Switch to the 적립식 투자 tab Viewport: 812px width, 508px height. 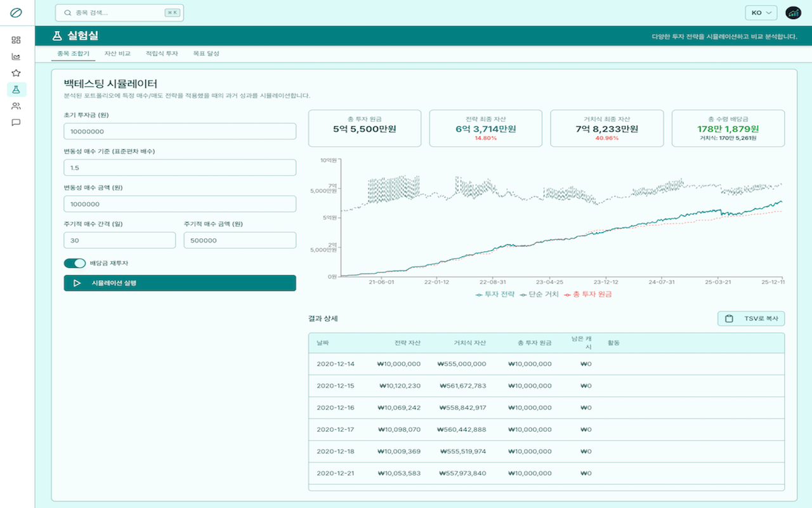click(x=162, y=54)
